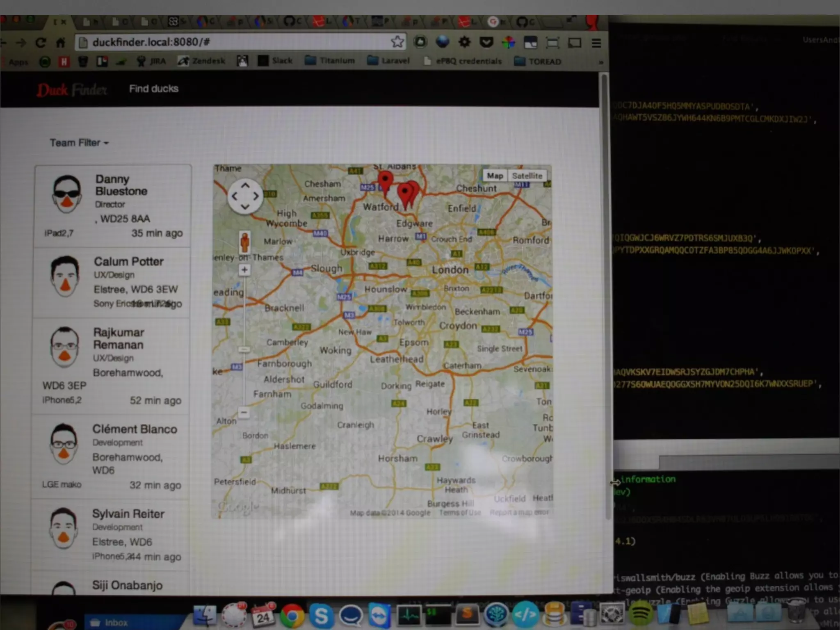Open the Pocket extension icon
This screenshot has width=840, height=630.
[x=486, y=42]
